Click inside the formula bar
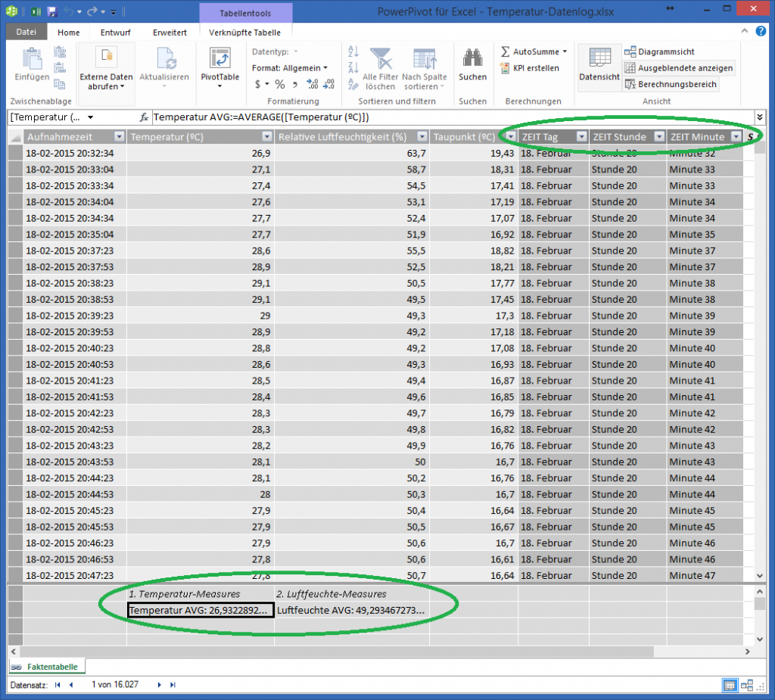This screenshot has width=775, height=700. point(341,117)
